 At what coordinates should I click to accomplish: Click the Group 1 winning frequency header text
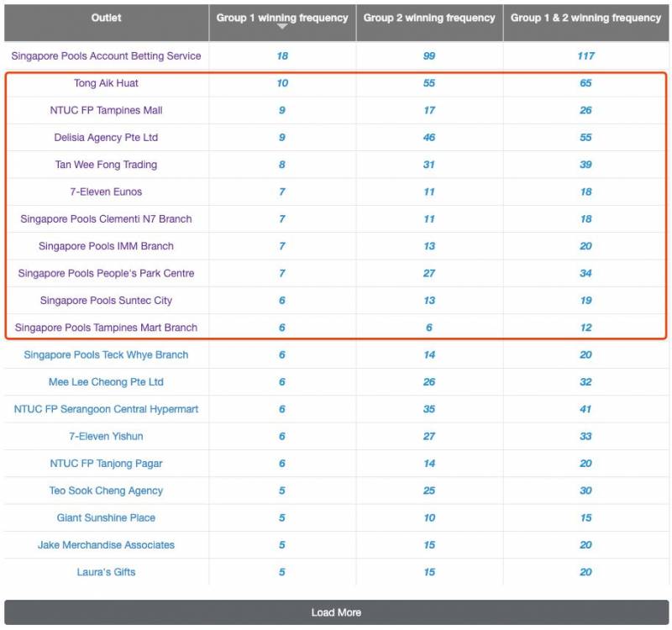(282, 17)
